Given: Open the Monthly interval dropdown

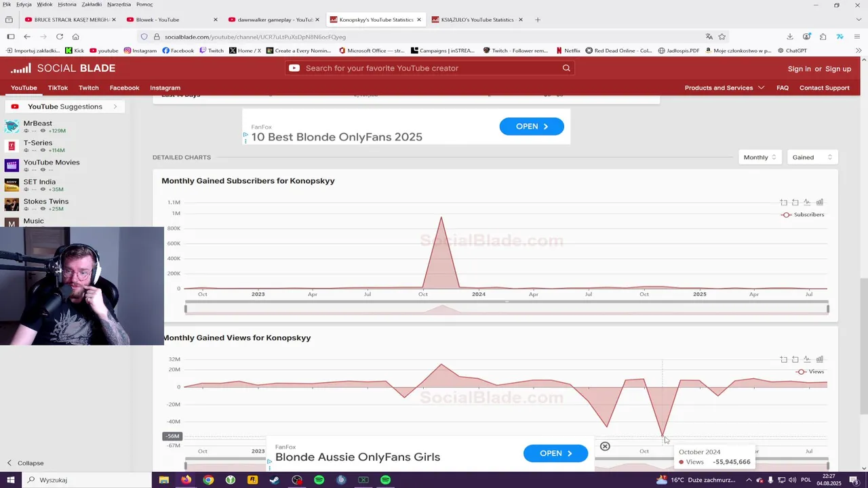Looking at the screenshot, I should coord(759,157).
